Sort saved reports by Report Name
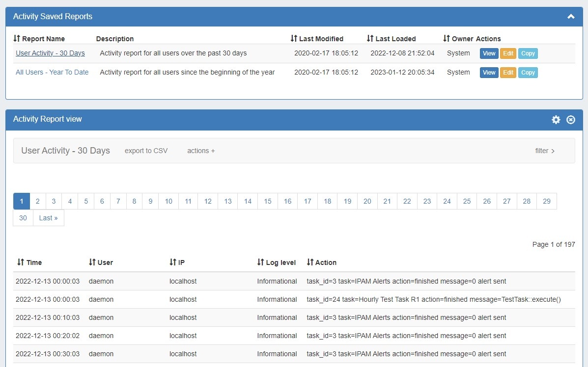The image size is (588, 367). click(x=39, y=39)
